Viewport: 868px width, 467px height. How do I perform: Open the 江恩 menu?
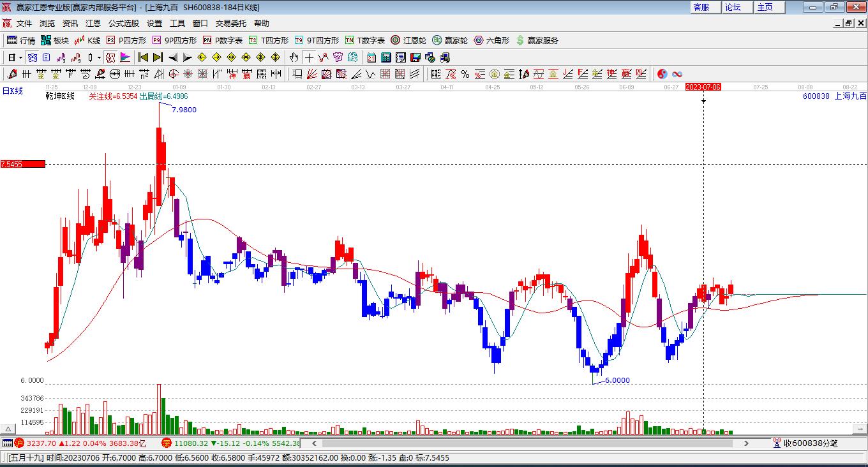click(93, 24)
